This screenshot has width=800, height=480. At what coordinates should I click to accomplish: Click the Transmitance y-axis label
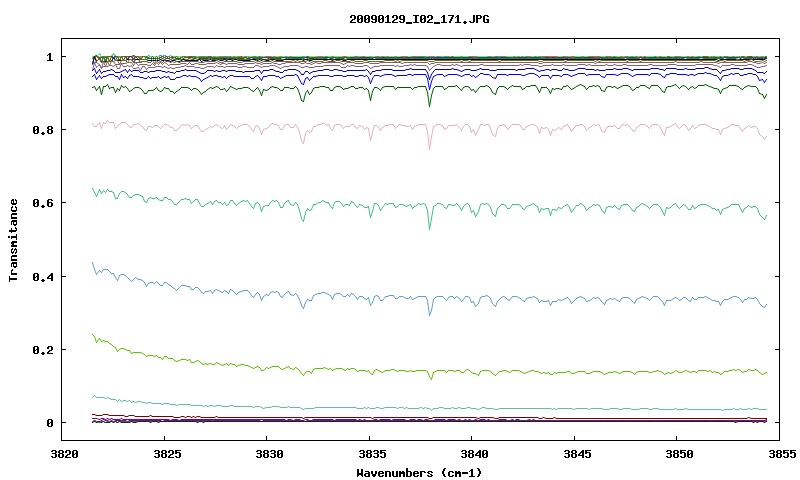coord(13,240)
